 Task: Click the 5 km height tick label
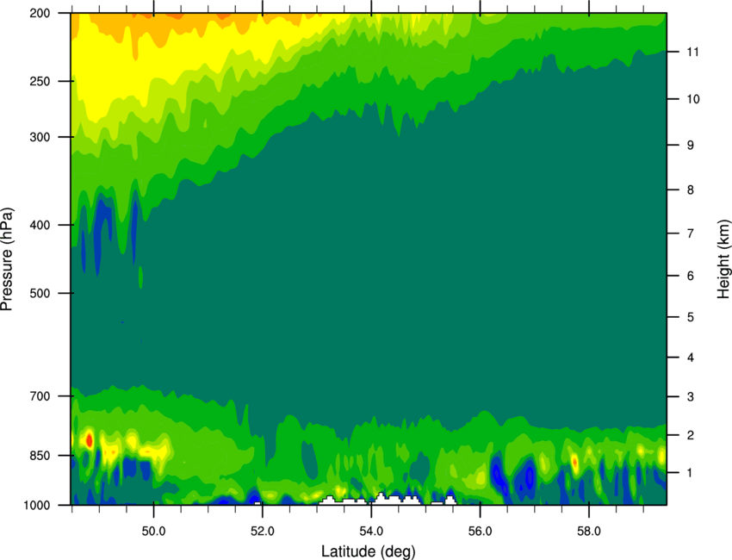pyautogui.click(x=691, y=317)
